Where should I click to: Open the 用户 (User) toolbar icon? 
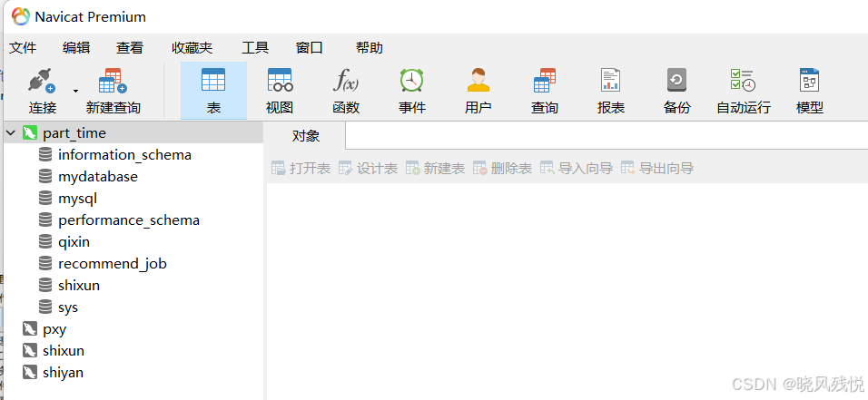[x=478, y=80]
